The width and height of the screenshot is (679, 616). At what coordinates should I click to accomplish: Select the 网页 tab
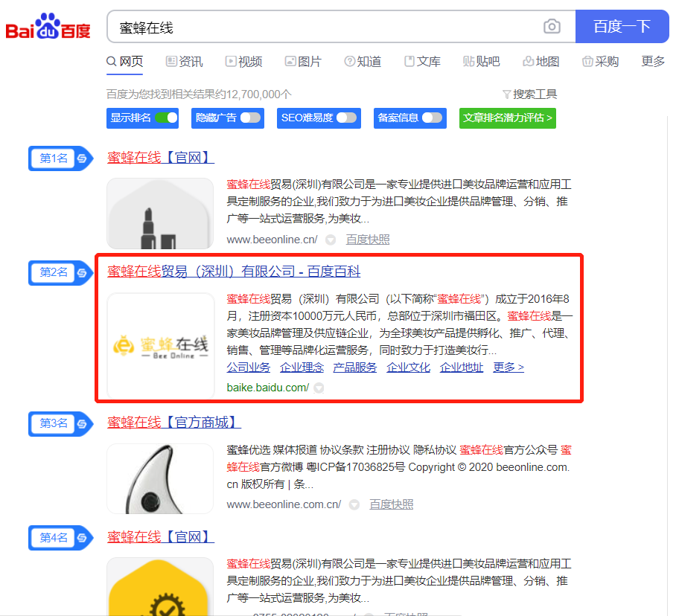tap(125, 62)
